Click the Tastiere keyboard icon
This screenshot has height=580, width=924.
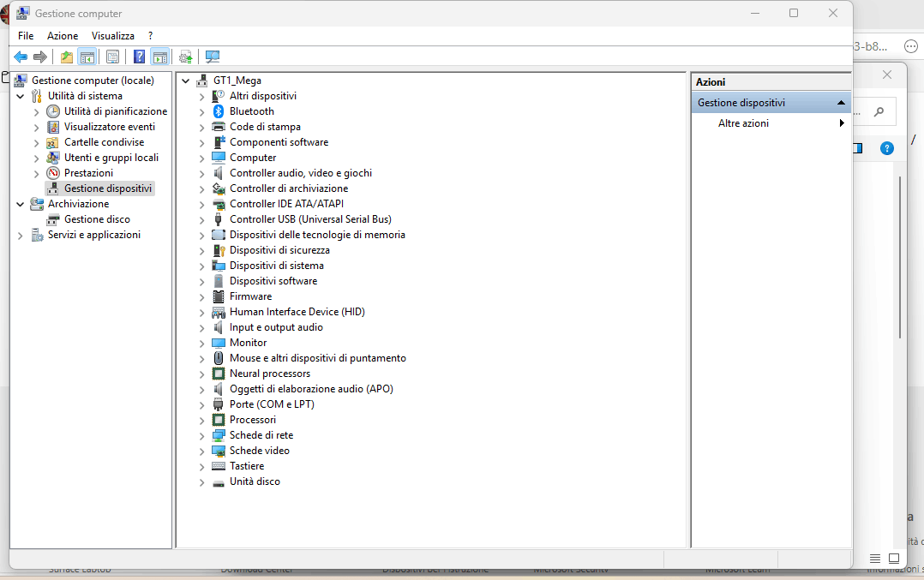tap(219, 466)
